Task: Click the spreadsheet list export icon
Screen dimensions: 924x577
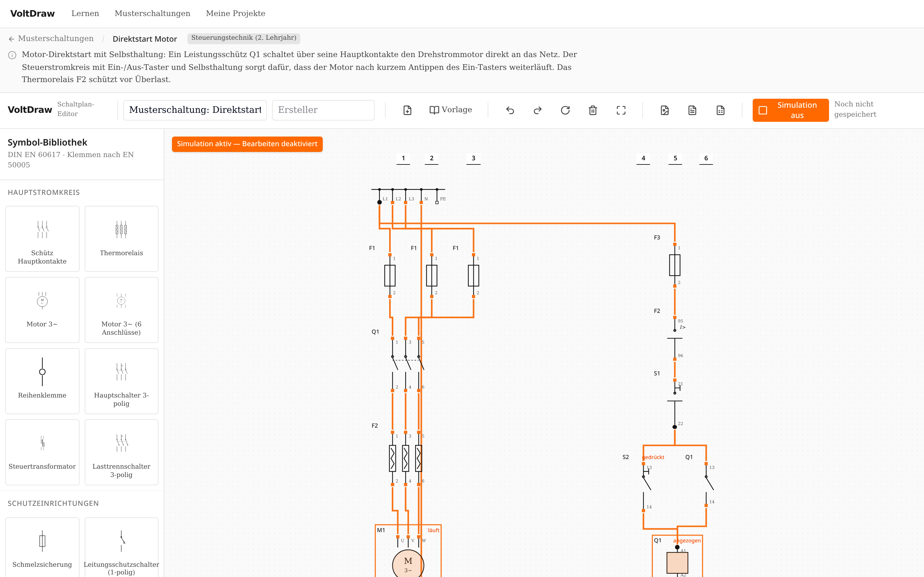Action: point(721,110)
